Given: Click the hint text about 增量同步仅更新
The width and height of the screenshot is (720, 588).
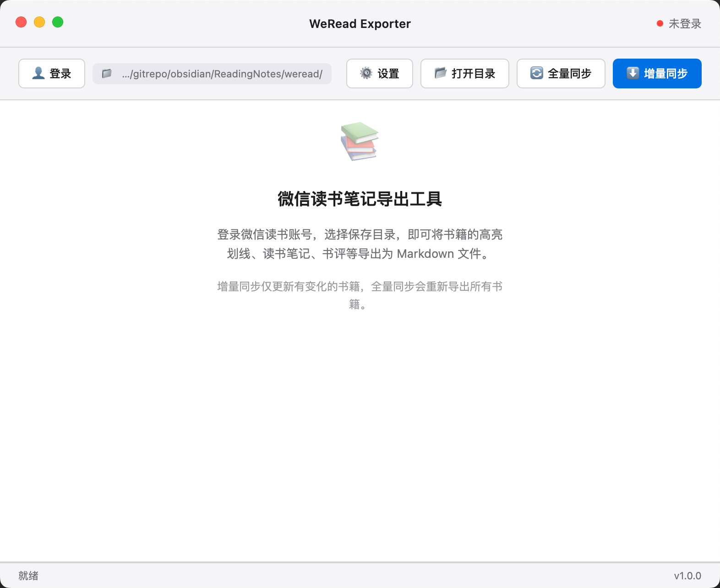Looking at the screenshot, I should [360, 295].
